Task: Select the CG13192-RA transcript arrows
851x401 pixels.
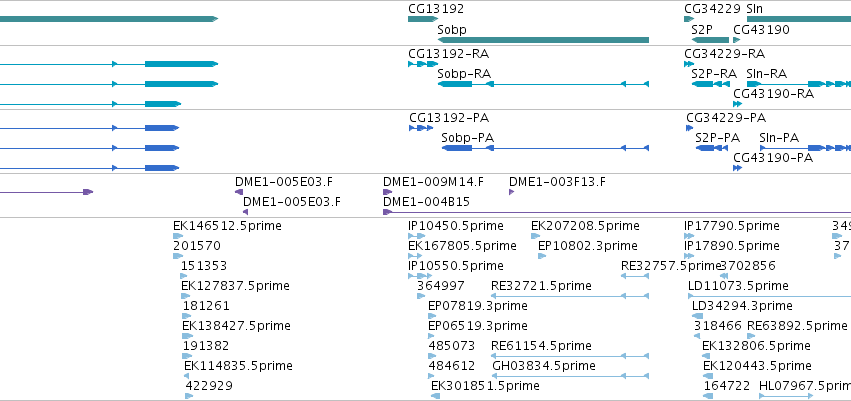Action: tap(423, 64)
